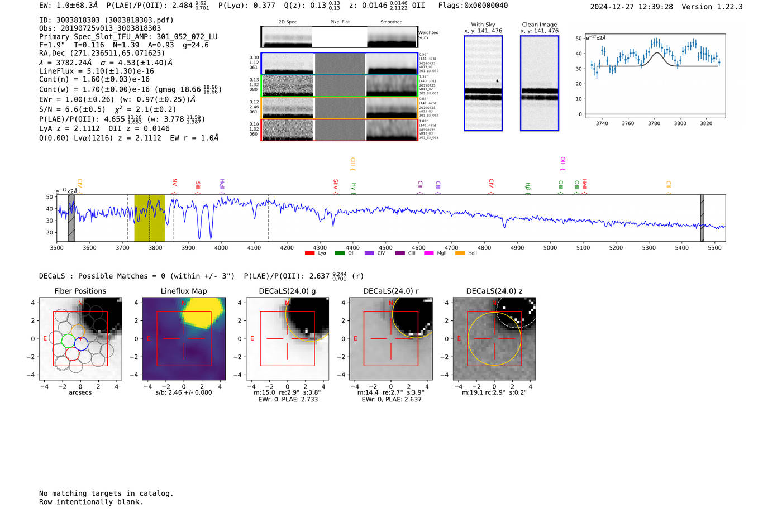The width and height of the screenshot is (782, 532).
Task: Open the DECaLS(24.0) g cutout
Action: click(288, 339)
